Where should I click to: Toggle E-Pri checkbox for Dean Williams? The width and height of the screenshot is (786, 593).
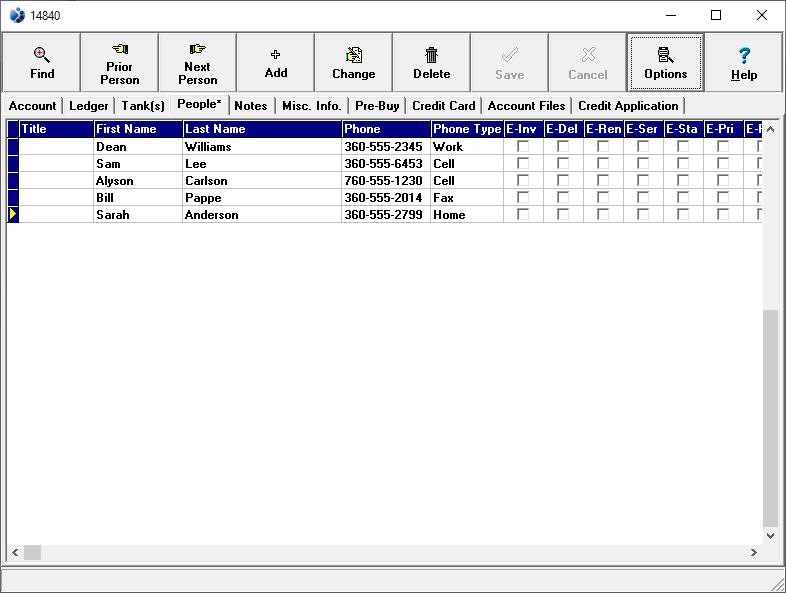(723, 146)
